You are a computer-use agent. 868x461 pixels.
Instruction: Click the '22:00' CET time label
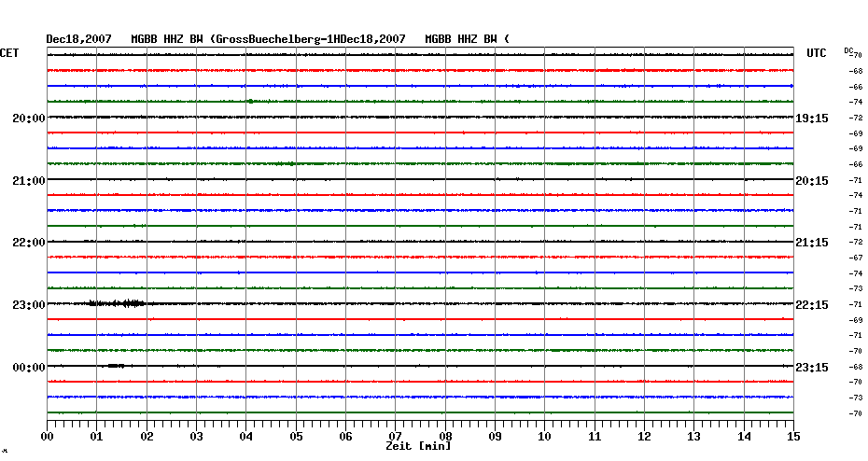[29, 243]
